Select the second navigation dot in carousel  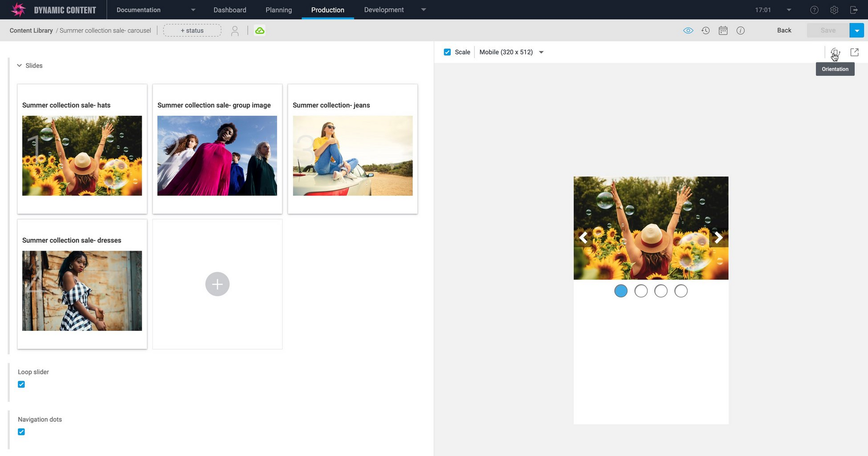pyautogui.click(x=641, y=291)
